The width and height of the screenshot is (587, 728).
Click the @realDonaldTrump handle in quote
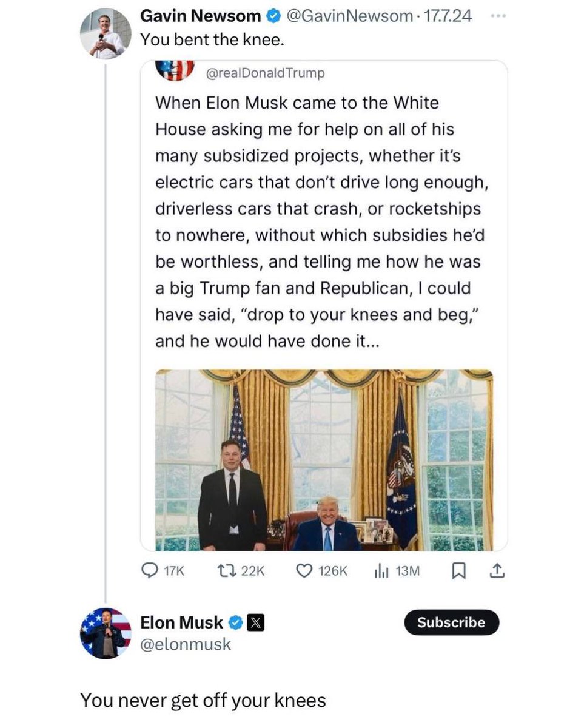[266, 73]
